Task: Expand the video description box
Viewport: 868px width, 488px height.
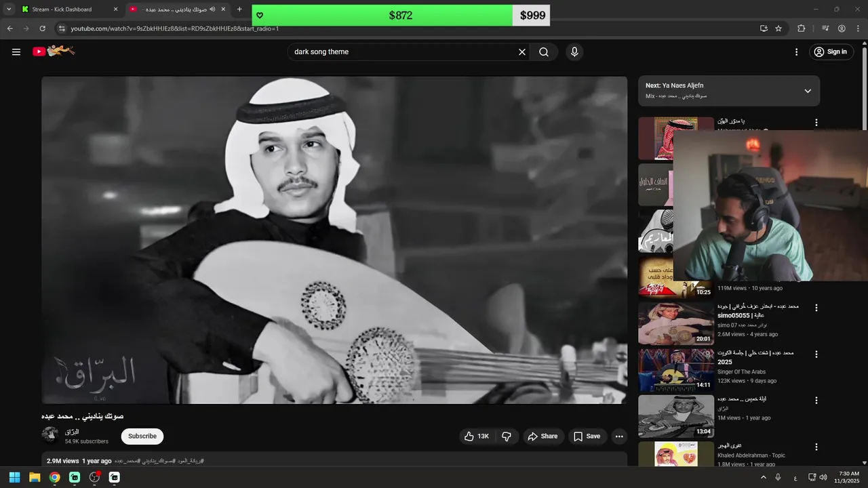Action: tap(334, 460)
